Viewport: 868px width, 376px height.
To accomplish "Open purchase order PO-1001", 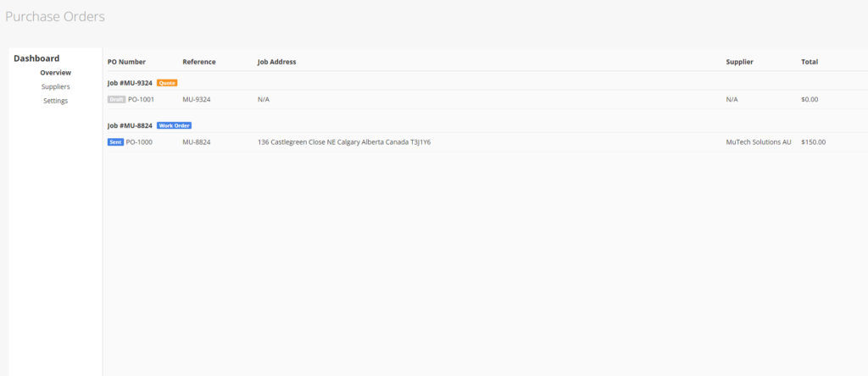I will pyautogui.click(x=141, y=100).
